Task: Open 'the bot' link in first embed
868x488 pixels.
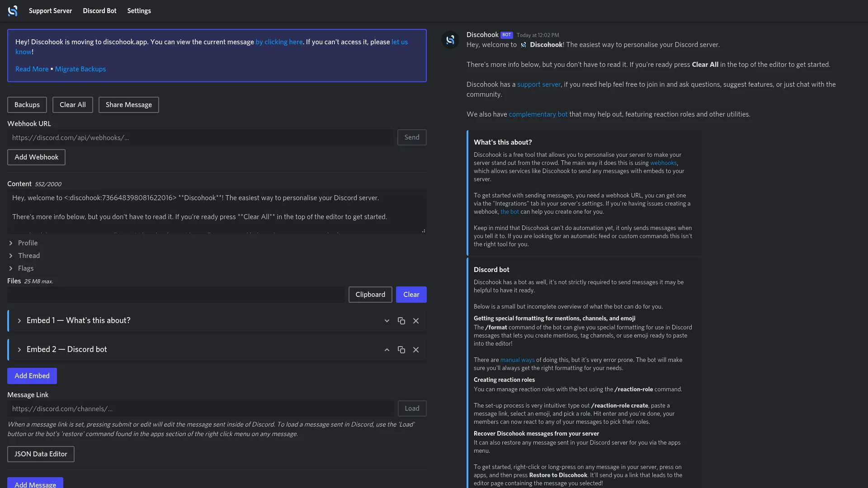Action: coord(509,212)
